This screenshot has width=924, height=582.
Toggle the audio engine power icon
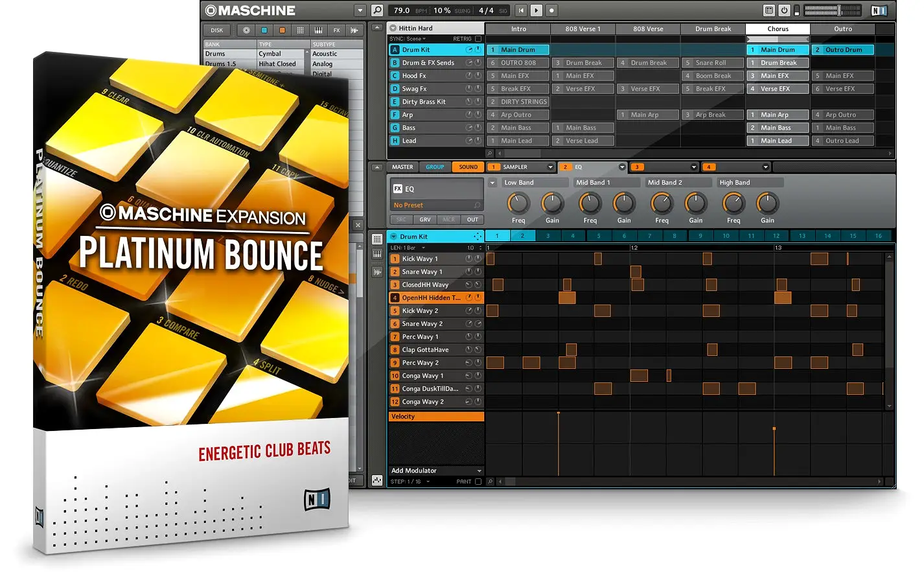(x=784, y=10)
